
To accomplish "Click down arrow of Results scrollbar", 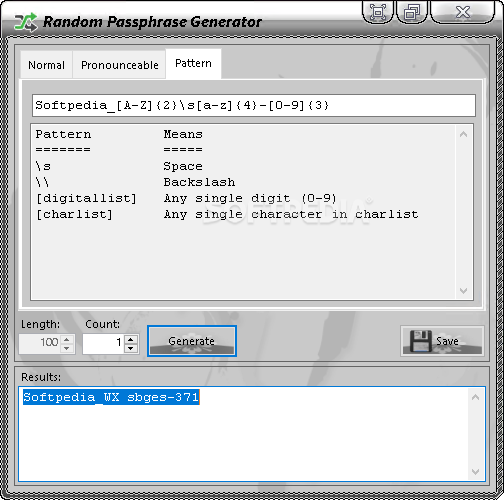I will [x=476, y=472].
